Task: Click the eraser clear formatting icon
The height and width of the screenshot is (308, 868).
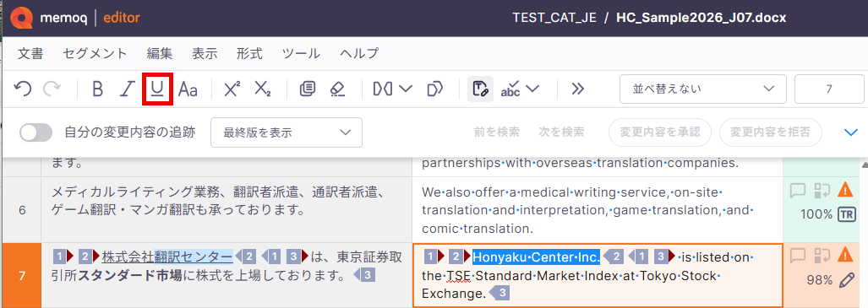Action: click(337, 89)
